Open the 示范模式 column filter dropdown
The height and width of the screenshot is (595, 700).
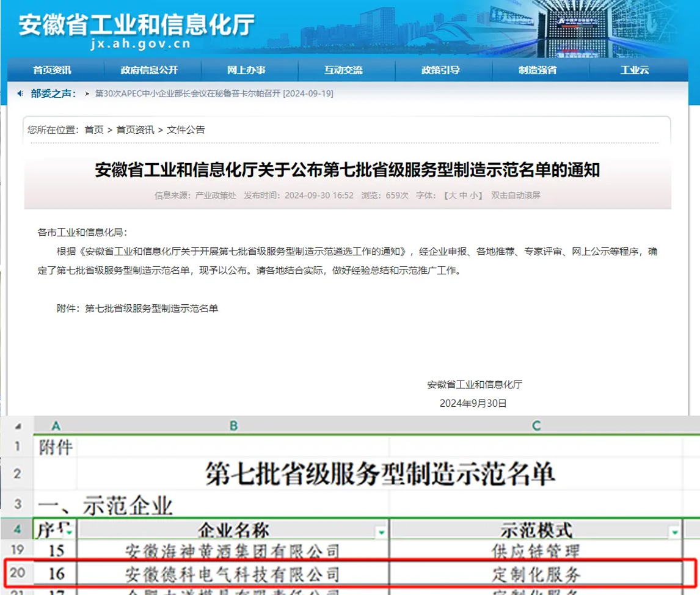674,532
